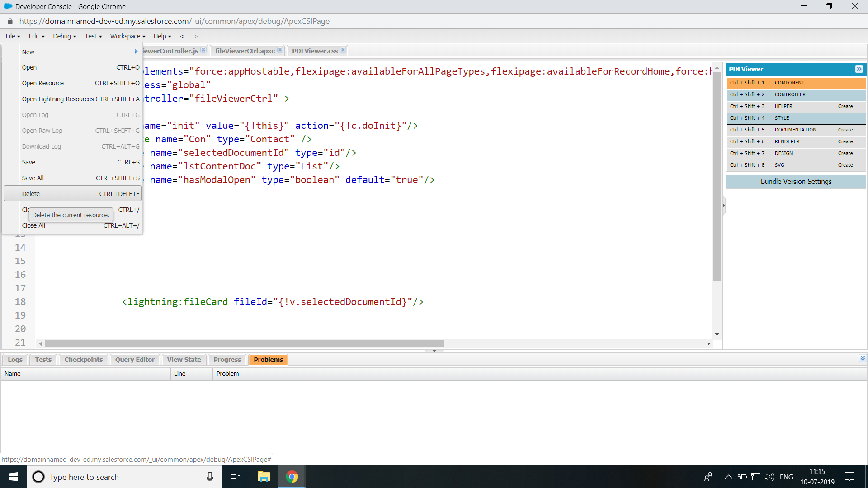Click the back arrow in menu bar
The height and width of the screenshot is (488, 868).
click(x=182, y=36)
